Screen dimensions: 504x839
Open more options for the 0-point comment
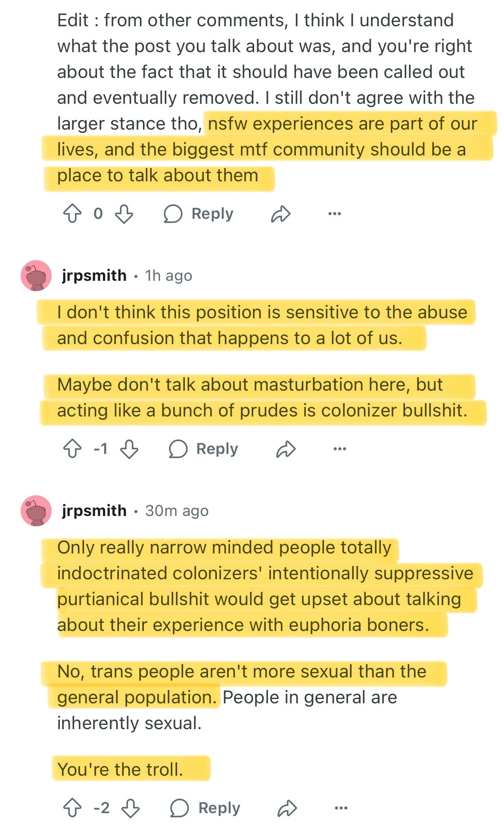335,214
